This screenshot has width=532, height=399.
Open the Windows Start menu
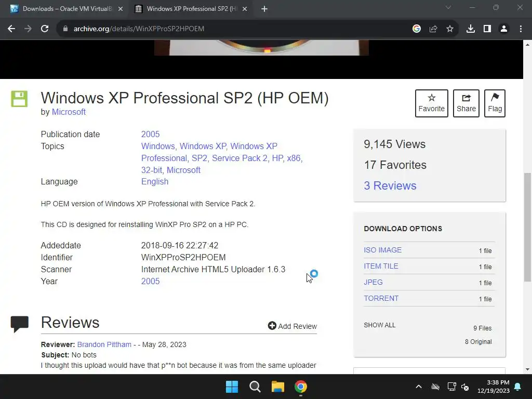[x=232, y=387]
